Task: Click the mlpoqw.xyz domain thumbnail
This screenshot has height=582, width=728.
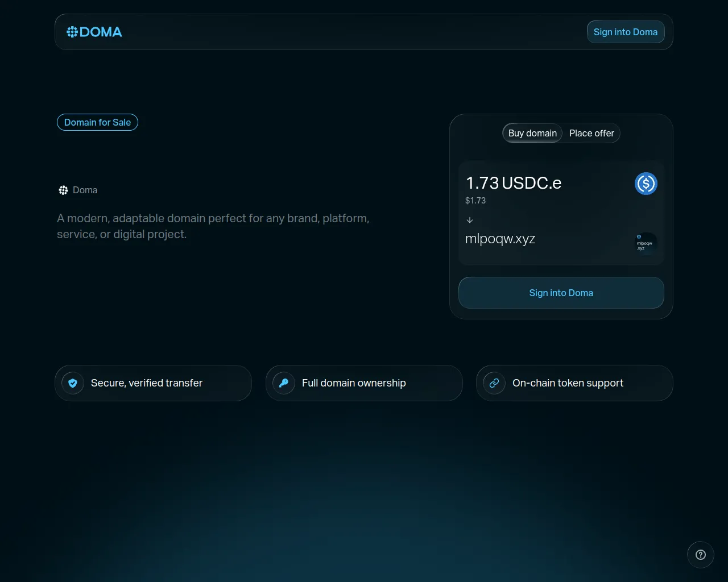Action: pyautogui.click(x=646, y=243)
